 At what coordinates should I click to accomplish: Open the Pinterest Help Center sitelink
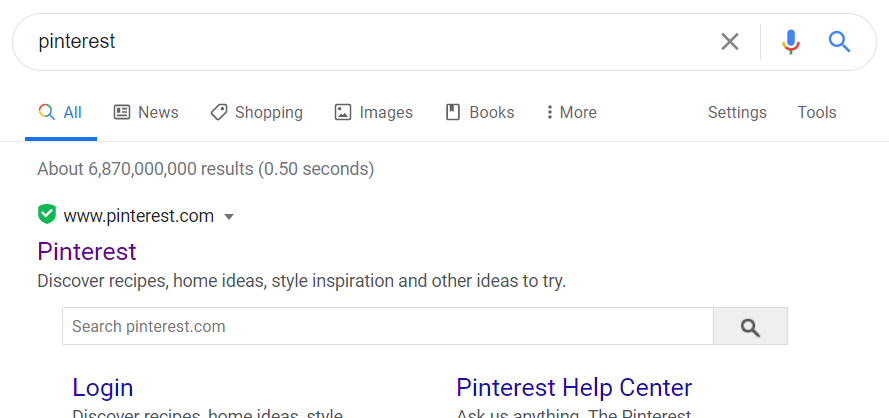(574, 388)
